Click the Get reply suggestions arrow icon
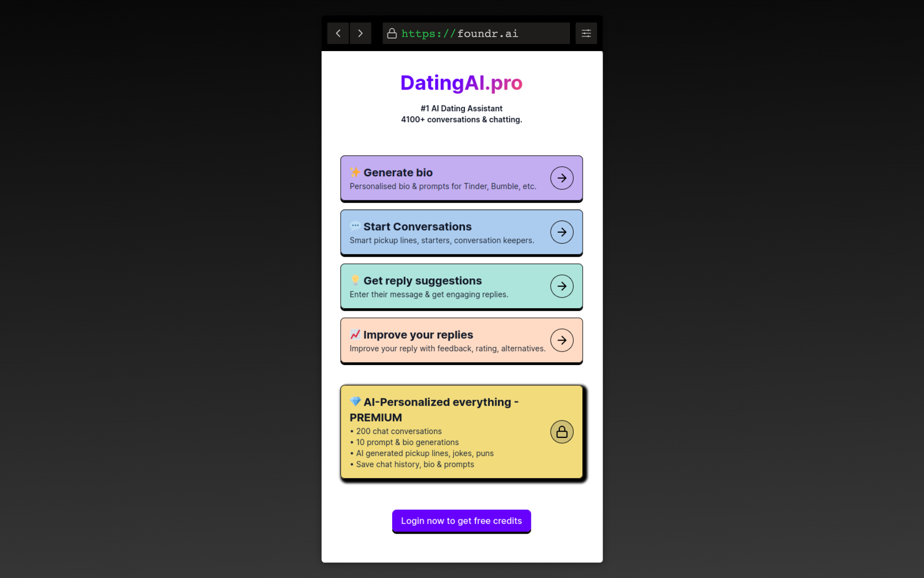924x578 pixels. click(562, 286)
